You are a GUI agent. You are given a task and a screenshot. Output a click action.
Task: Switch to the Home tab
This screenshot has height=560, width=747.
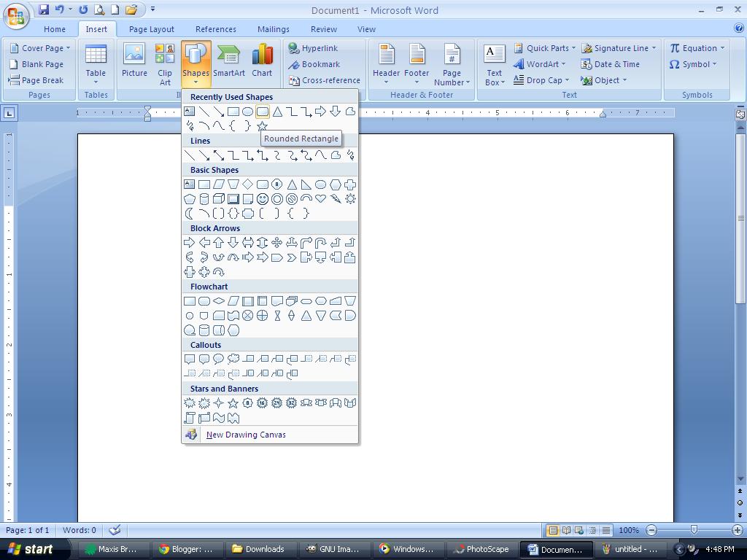point(55,29)
